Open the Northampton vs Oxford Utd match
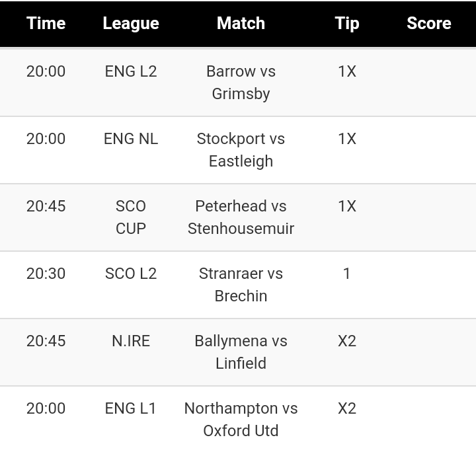The height and width of the screenshot is (452, 476). (x=241, y=420)
